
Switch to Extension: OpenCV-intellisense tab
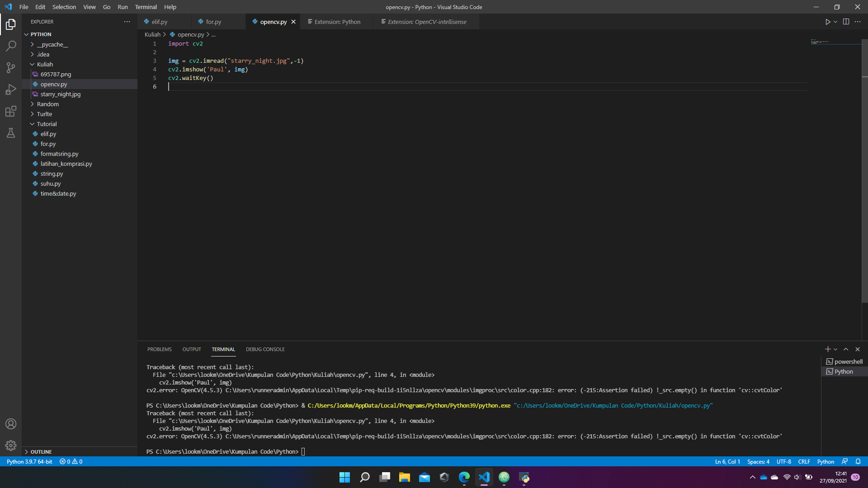coord(427,22)
